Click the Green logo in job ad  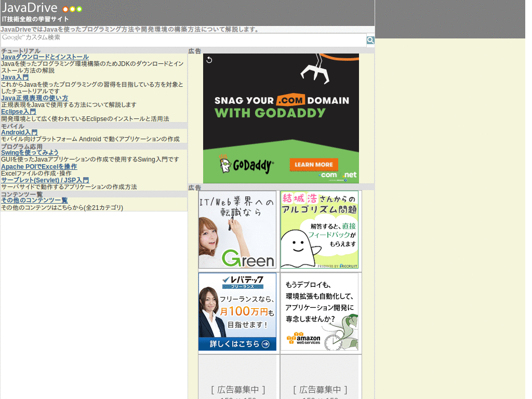(x=248, y=259)
